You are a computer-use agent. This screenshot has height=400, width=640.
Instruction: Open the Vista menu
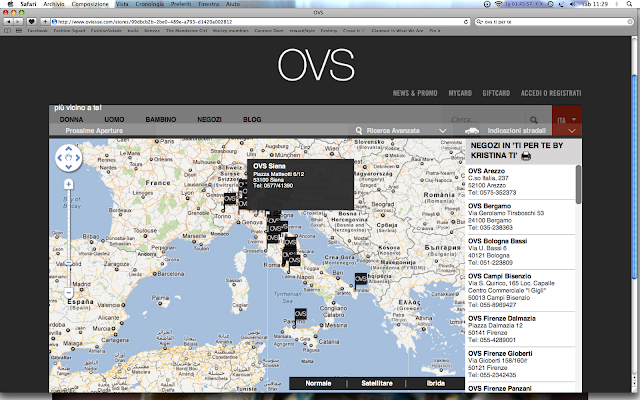click(x=122, y=4)
